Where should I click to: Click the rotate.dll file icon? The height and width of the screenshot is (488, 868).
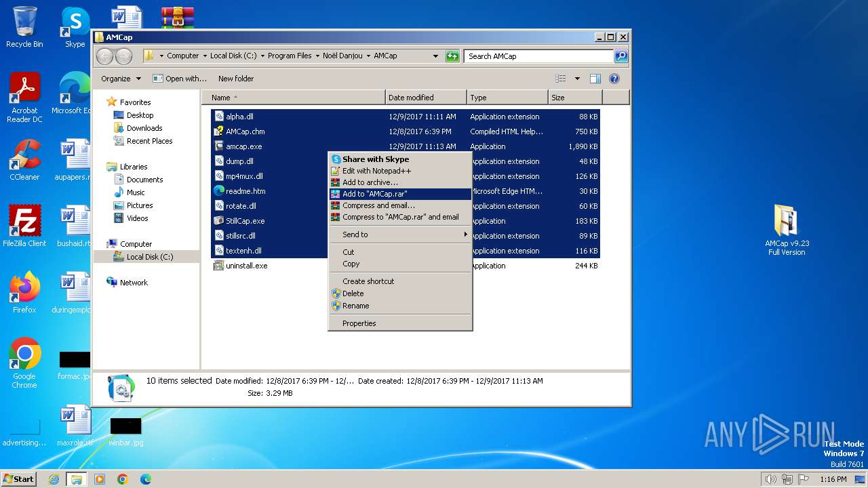click(219, 206)
